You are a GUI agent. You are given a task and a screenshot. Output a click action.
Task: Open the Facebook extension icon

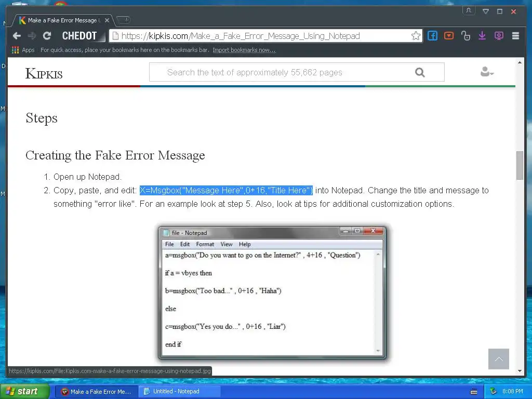pos(432,36)
